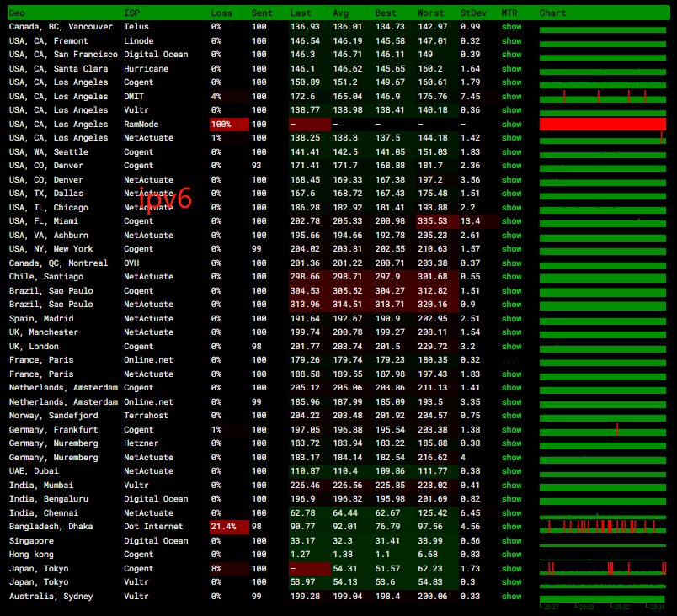
Task: Show MTR for Hong Kong Cogent
Action: [x=512, y=555]
